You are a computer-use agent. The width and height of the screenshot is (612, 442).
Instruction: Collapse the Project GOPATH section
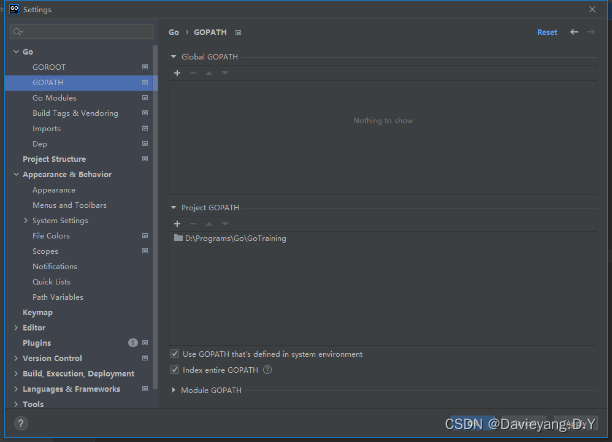click(x=173, y=207)
